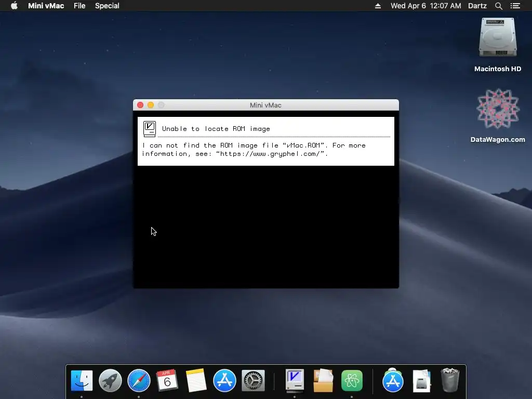
Task: Open the Mini vMac application menu
Action: click(x=46, y=5)
